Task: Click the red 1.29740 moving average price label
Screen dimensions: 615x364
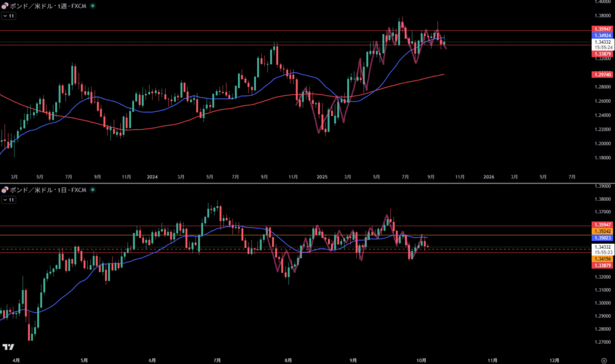Action: click(602, 74)
